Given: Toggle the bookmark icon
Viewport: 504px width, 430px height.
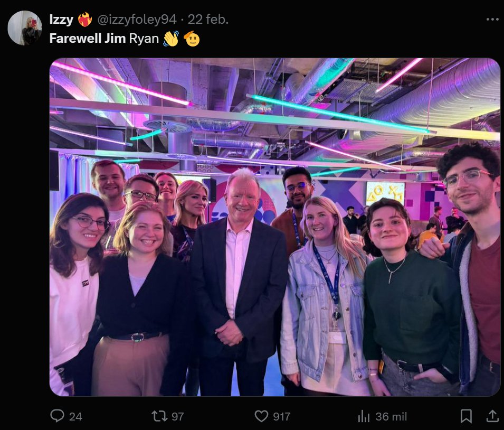Looking at the screenshot, I should pyautogui.click(x=466, y=416).
